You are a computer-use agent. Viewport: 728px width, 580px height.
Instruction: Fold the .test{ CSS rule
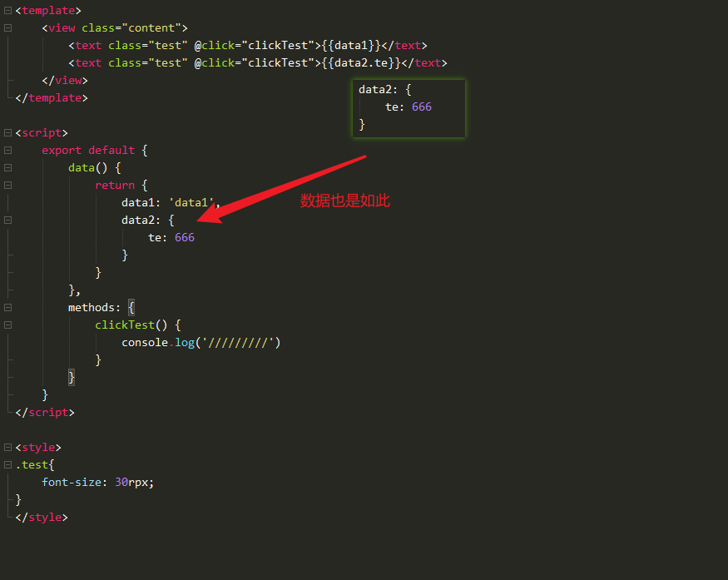pyautogui.click(x=7, y=465)
